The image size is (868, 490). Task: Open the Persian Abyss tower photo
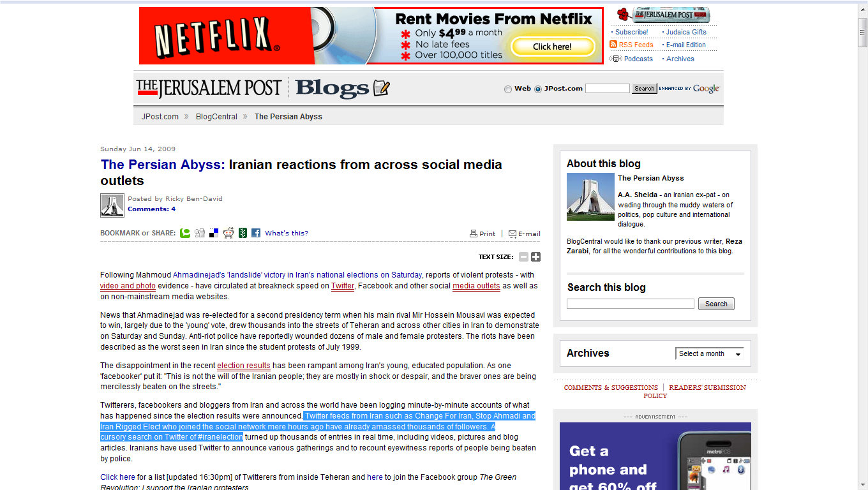tap(590, 197)
